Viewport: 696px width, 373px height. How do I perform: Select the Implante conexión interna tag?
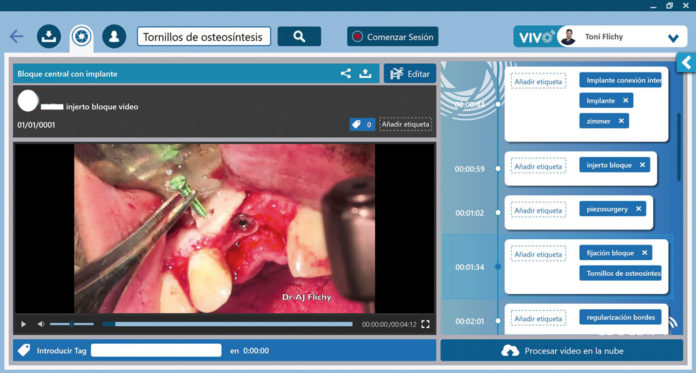(621, 80)
